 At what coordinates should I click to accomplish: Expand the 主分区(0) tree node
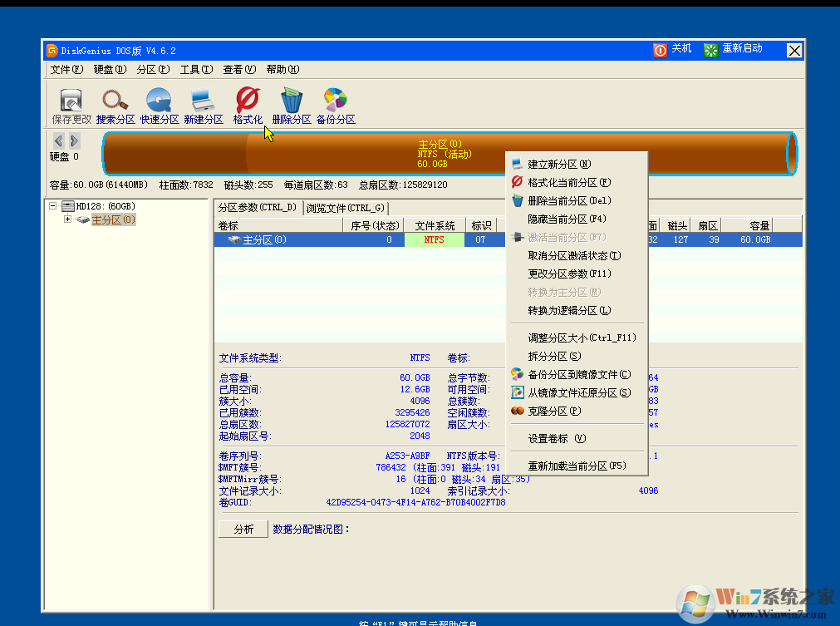click(x=68, y=219)
